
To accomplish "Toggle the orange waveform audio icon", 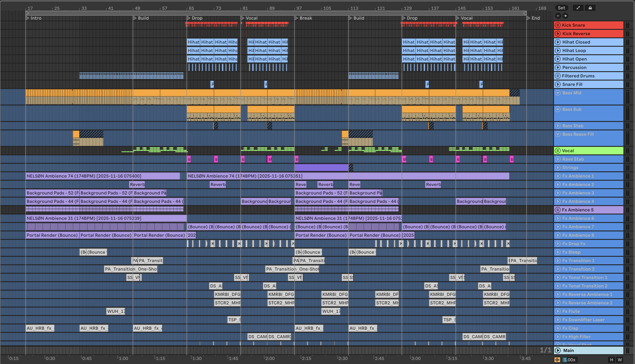I will [557, 360].
